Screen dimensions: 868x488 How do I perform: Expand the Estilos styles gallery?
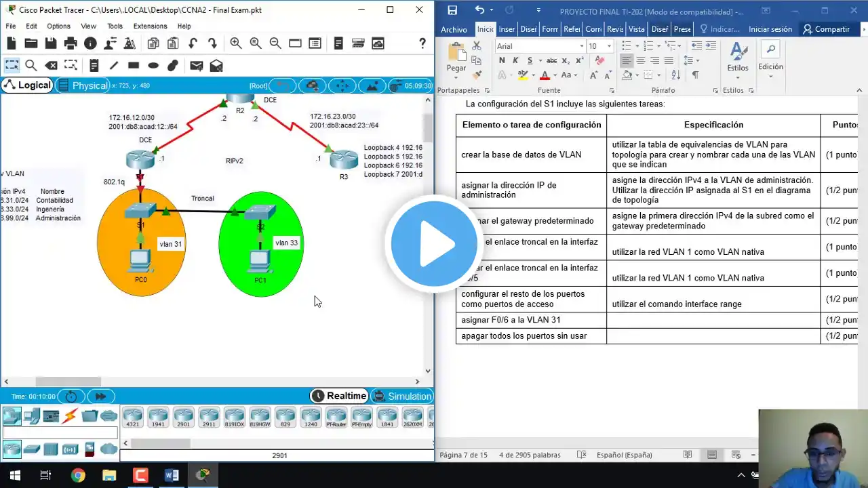[x=738, y=77]
